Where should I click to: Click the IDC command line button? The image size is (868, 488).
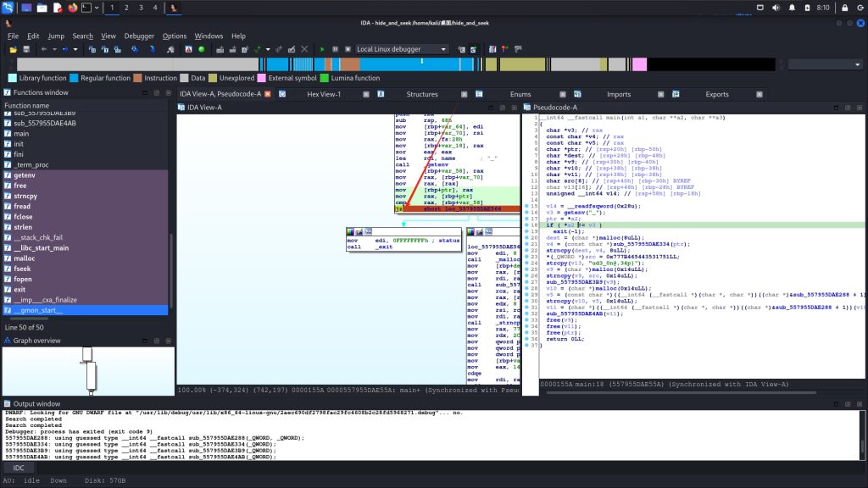click(x=19, y=468)
